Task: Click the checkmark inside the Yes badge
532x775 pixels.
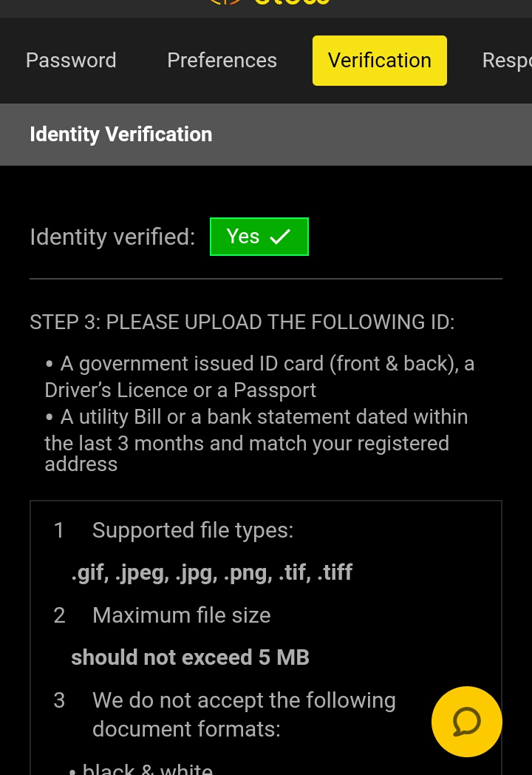Action: pos(280,237)
